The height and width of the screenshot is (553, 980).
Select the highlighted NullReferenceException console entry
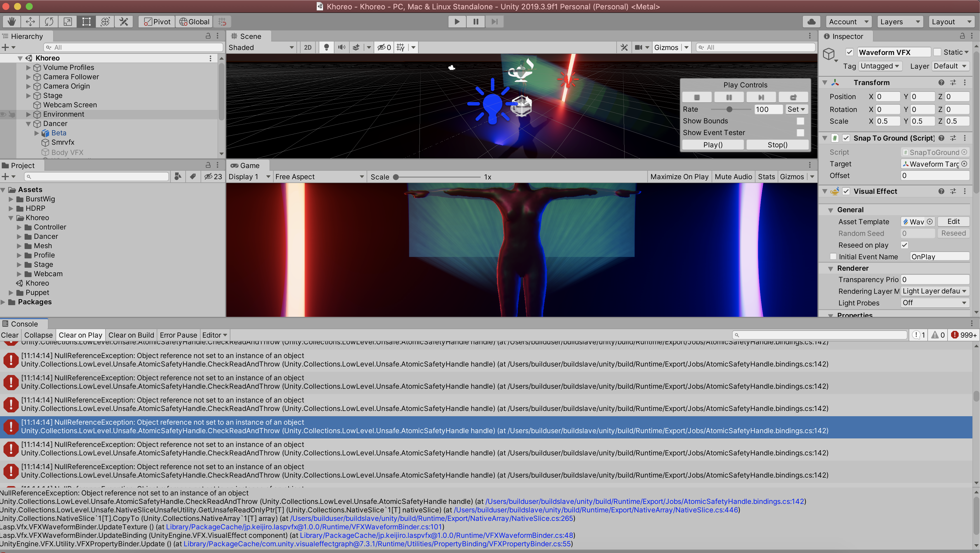[x=266, y=426]
